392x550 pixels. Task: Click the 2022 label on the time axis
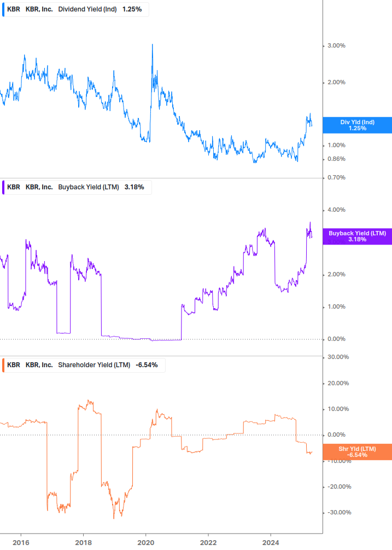pos(208,543)
